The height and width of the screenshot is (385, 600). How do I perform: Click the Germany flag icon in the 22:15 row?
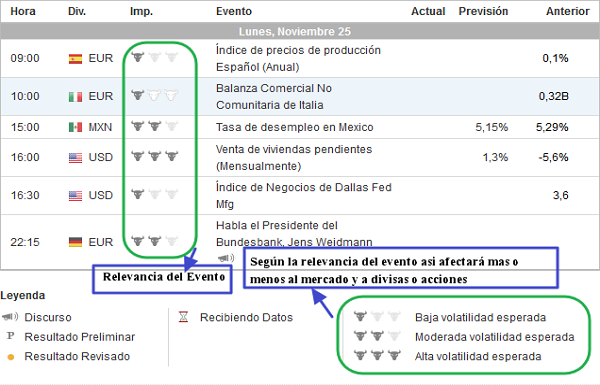point(75,242)
